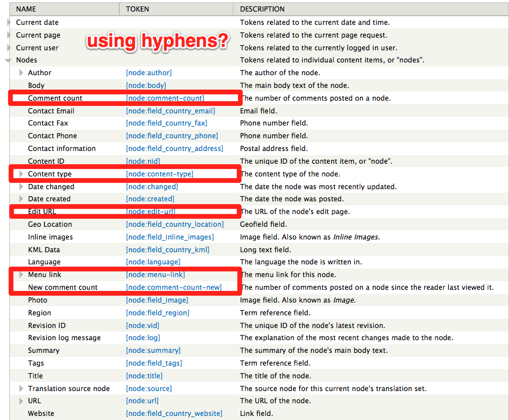Click the 'Long text field.' description
The width and height of the screenshot is (509, 420).
point(266,250)
